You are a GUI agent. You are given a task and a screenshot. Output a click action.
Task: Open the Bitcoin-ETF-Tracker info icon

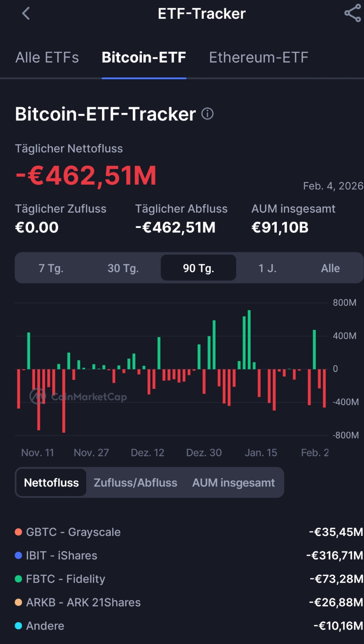[207, 114]
